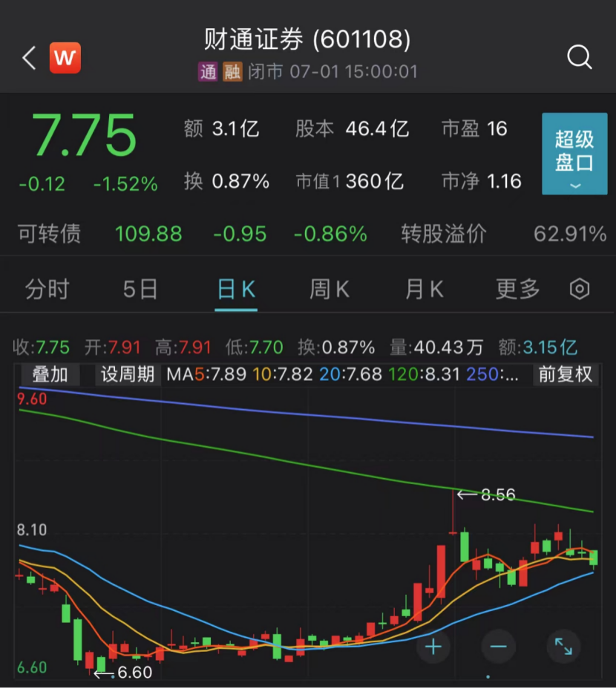Viewport: 616px width, 689px height.
Task: Go back using the left arrow icon
Action: click(x=29, y=58)
